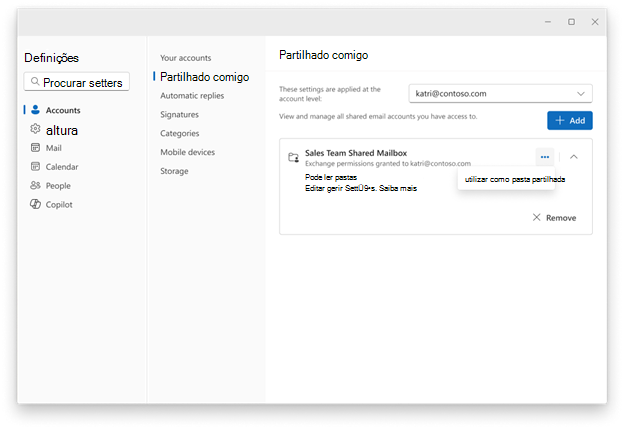The height and width of the screenshot is (429, 624).
Task: Click the search magnifier icon
Action: click(35, 81)
